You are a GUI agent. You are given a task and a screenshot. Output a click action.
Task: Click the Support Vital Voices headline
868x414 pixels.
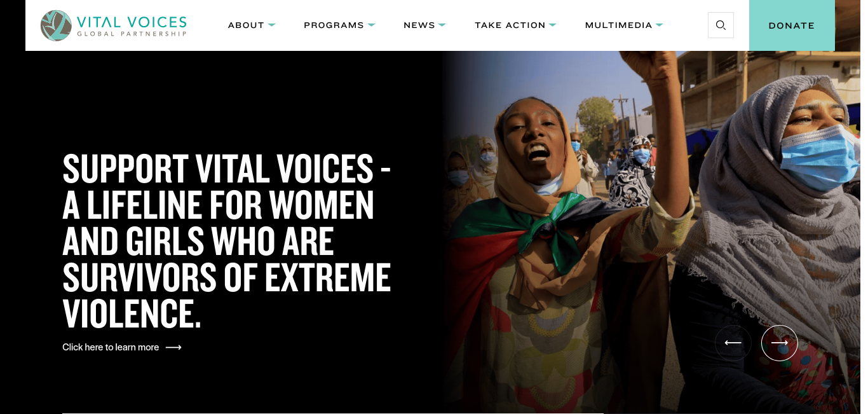pos(227,241)
